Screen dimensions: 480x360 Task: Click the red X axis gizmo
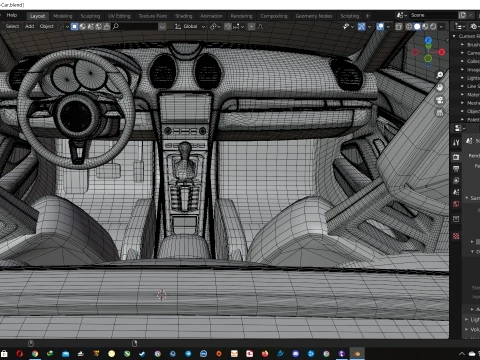(x=442, y=52)
